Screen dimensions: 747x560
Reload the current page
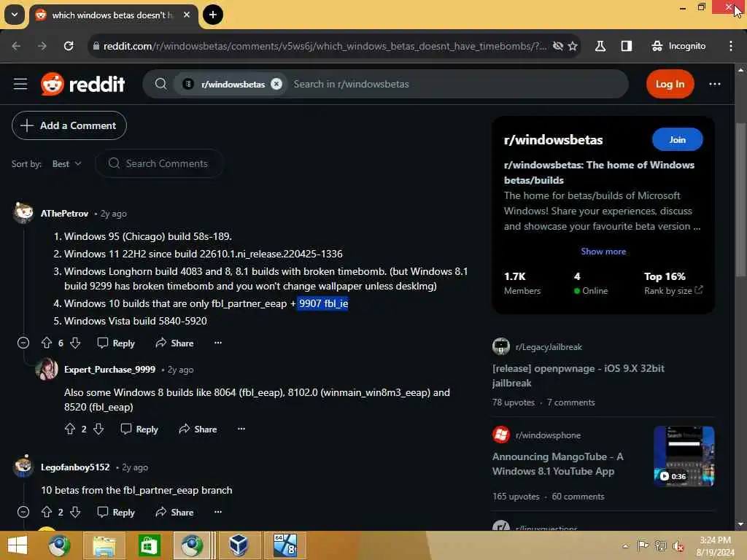[69, 46]
